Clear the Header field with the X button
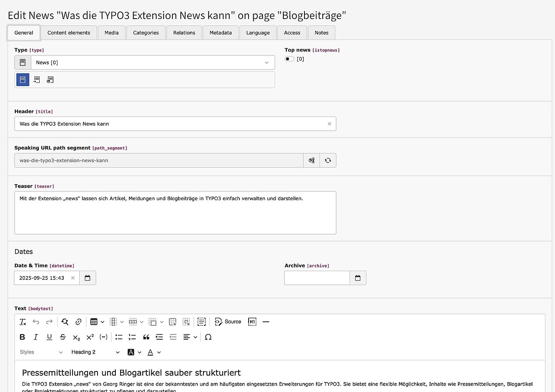Viewport: 555px width, 392px height. (329, 124)
